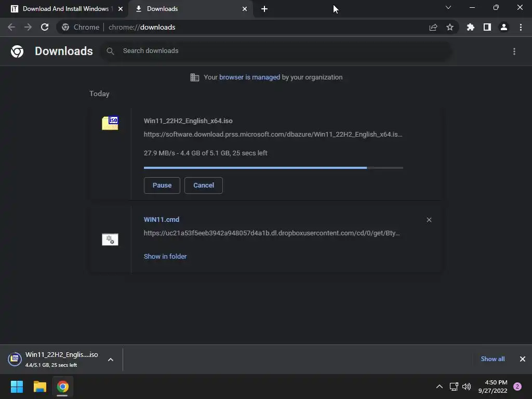Focus the Search downloads field
Image resolution: width=532 pixels, height=399 pixels.
[x=275, y=51]
